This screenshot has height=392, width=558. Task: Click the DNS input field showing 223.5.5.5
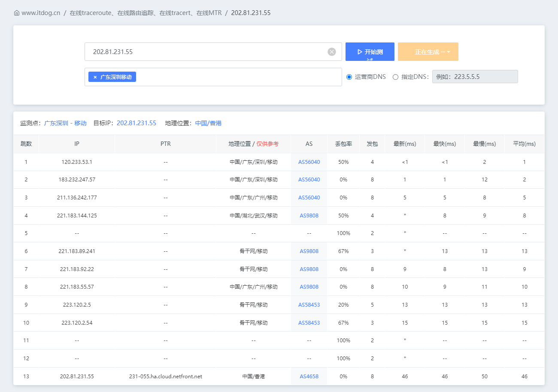tap(475, 77)
